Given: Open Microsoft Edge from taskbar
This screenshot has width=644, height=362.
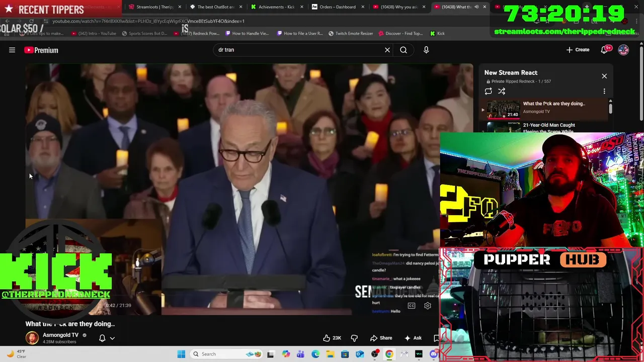Looking at the screenshot, I should point(315,354).
